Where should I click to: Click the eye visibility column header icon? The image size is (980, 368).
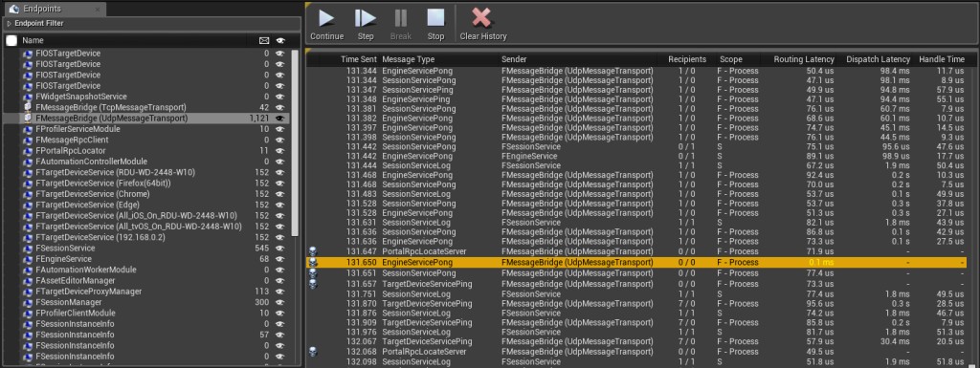[280, 40]
